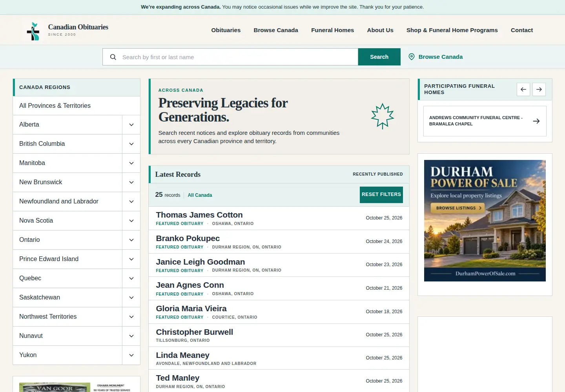This screenshot has height=392, width=565.
Task: Open the About Us page
Action: point(380,30)
